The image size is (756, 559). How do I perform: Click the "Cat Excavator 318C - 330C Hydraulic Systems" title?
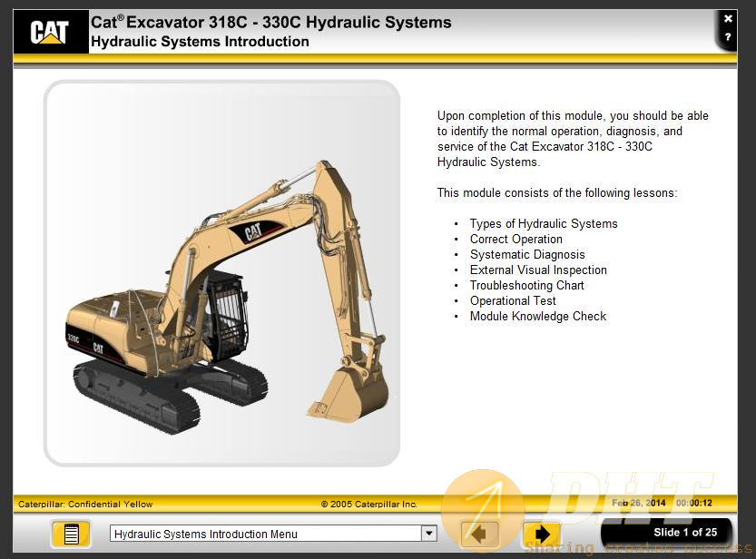click(x=271, y=22)
